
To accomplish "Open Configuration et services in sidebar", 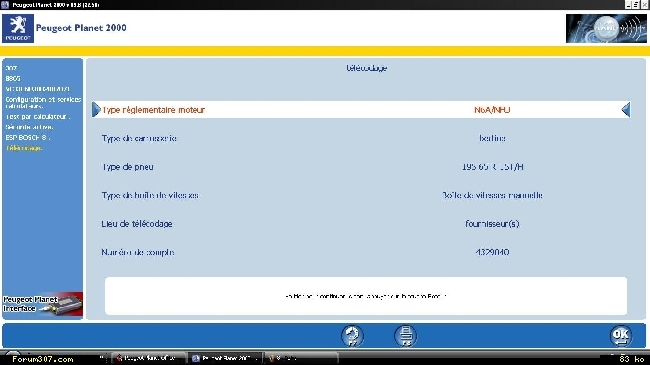I will coord(43,102).
